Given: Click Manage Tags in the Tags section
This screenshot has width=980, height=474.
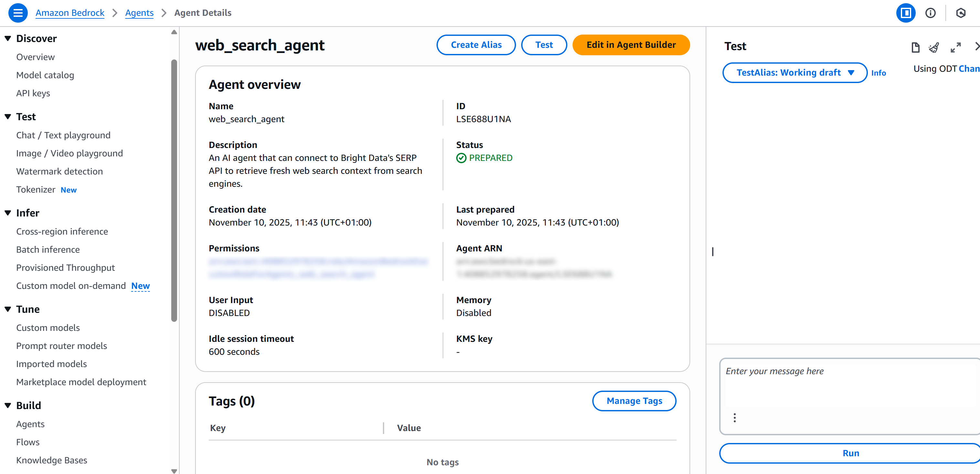Looking at the screenshot, I should [x=634, y=401].
